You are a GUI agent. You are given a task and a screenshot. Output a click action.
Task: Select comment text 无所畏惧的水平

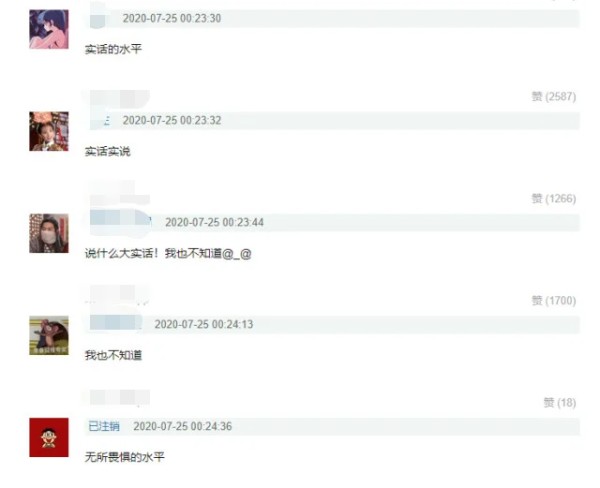point(125,457)
